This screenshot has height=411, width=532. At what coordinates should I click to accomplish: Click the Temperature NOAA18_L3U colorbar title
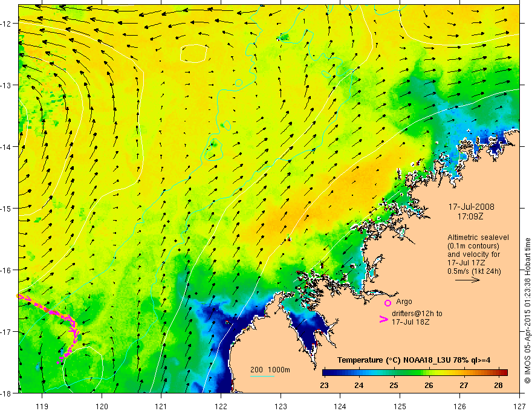(x=414, y=360)
